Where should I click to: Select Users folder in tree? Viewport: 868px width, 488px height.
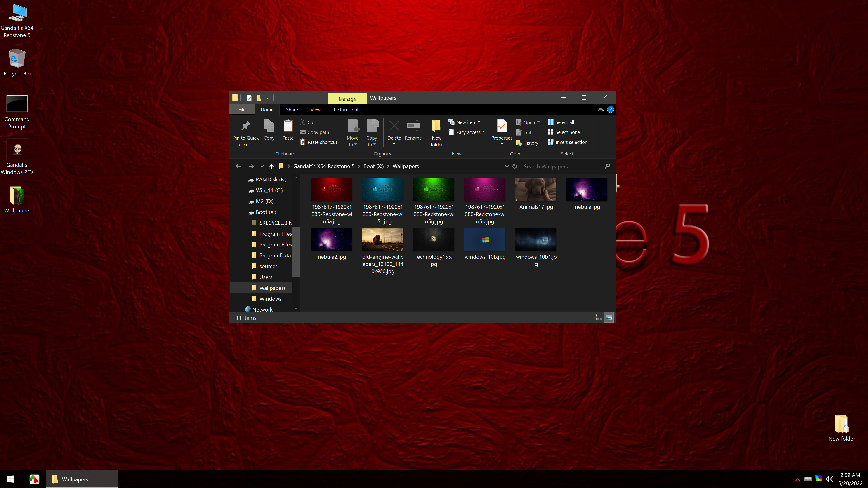click(262, 277)
